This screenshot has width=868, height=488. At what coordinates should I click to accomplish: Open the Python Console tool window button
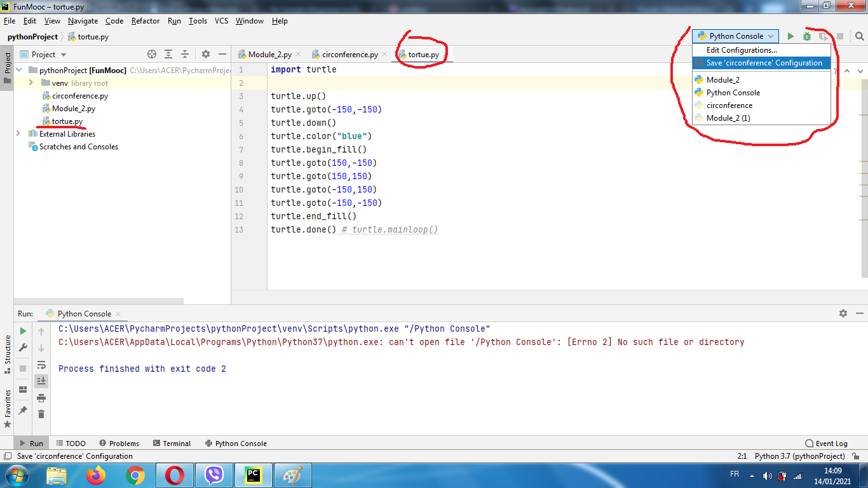[236, 444]
